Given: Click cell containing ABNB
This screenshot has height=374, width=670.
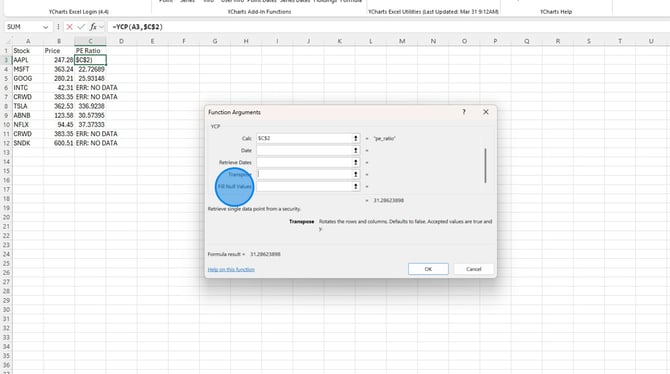Looking at the screenshot, I should click(28, 115).
